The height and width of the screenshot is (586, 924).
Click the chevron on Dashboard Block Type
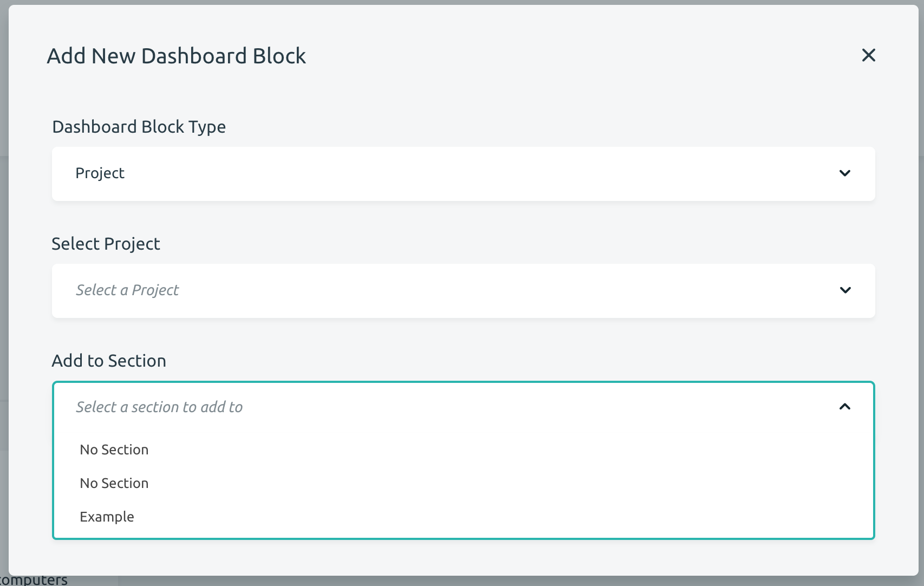845,174
